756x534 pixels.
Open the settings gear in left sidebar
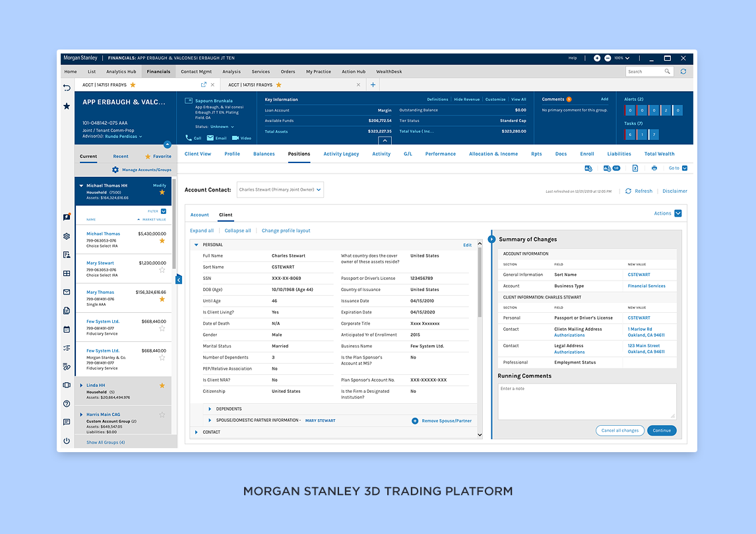click(67, 236)
